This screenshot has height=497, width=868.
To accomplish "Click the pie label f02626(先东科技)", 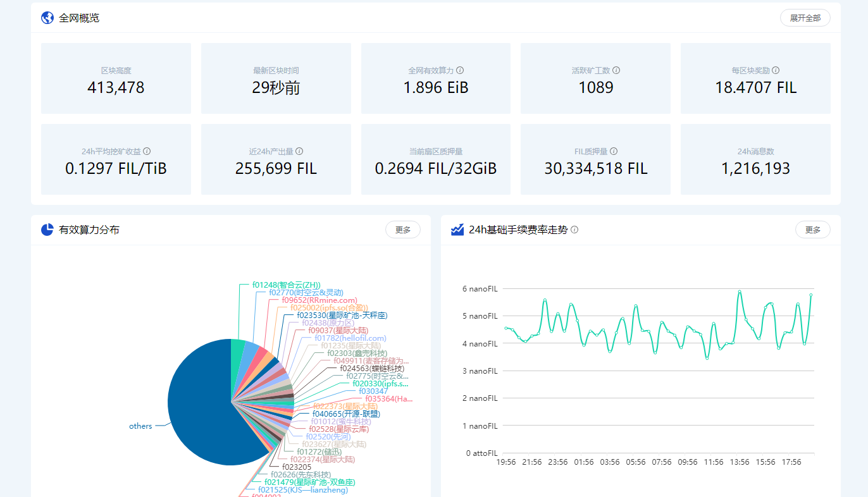I will tap(301, 475).
